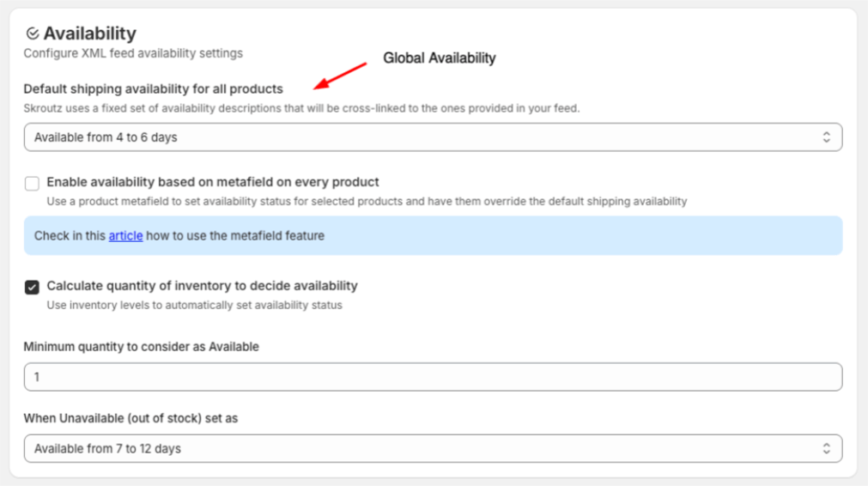Click the blue metafield feature info banner

coord(515,235)
